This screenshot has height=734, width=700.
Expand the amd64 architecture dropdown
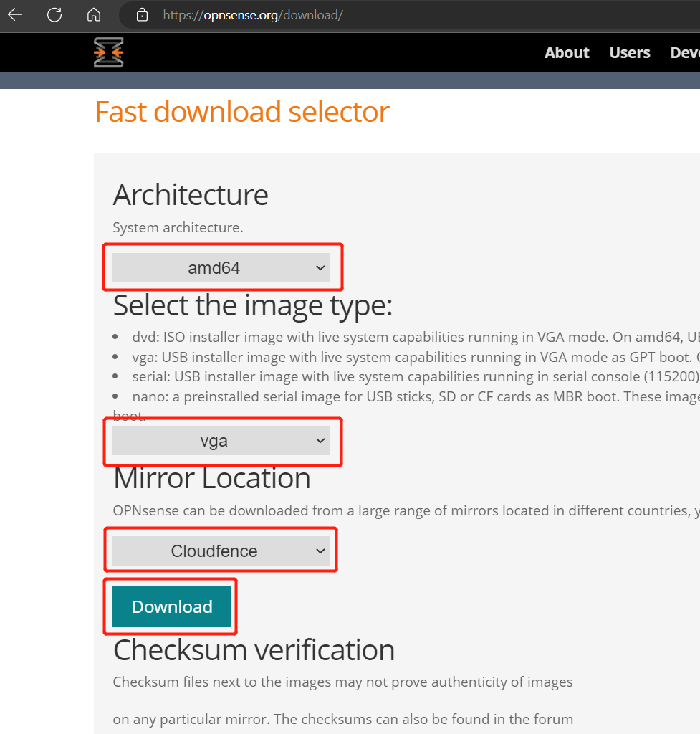coord(221,268)
